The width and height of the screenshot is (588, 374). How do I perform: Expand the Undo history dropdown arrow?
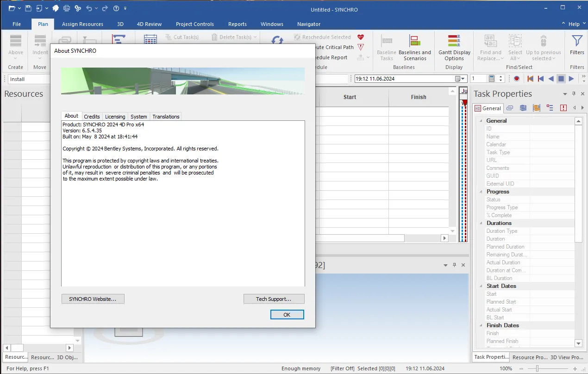pos(96,8)
